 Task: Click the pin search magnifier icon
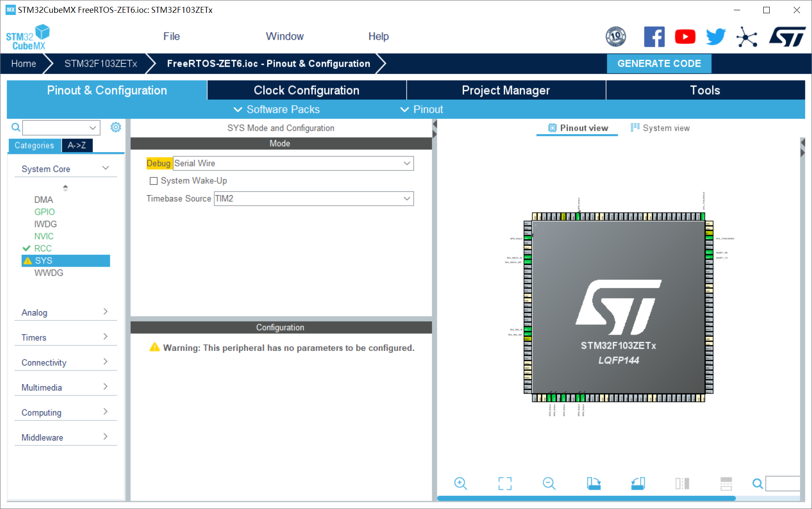[x=757, y=483]
